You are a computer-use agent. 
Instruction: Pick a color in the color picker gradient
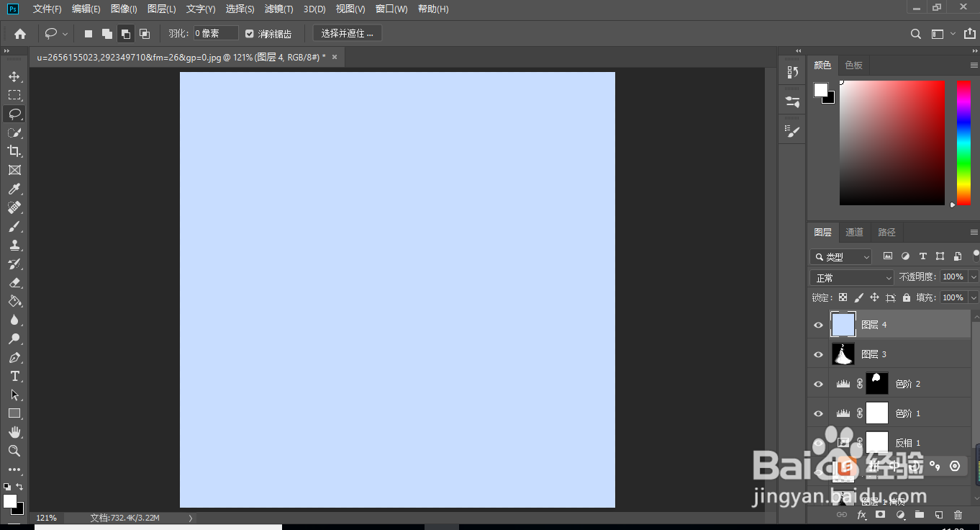coord(892,143)
